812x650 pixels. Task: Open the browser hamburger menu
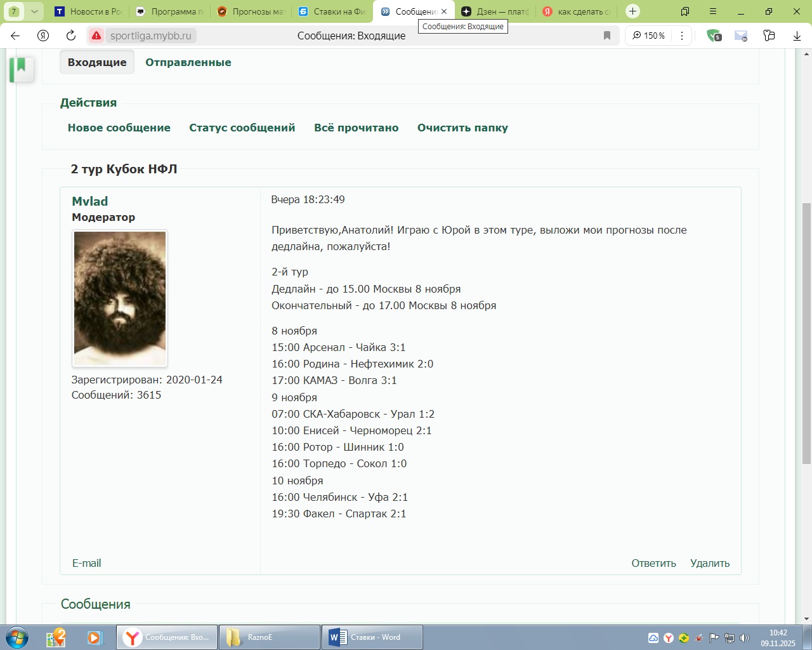[713, 11]
